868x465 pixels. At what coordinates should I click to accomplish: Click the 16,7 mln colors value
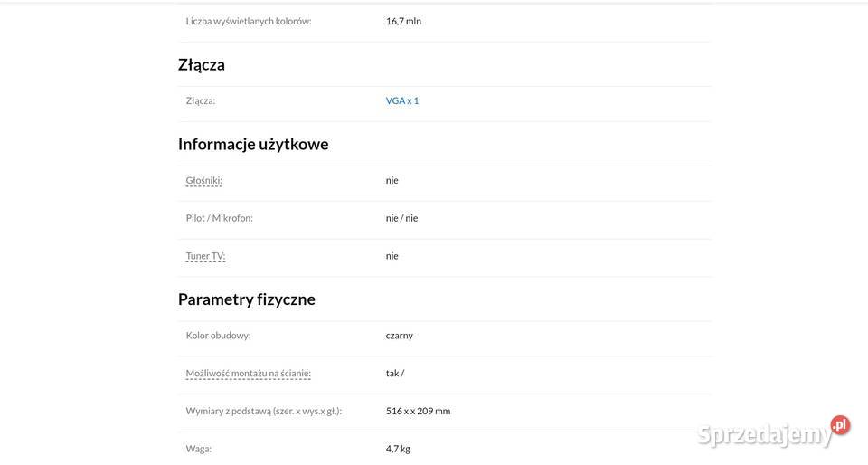(x=403, y=21)
